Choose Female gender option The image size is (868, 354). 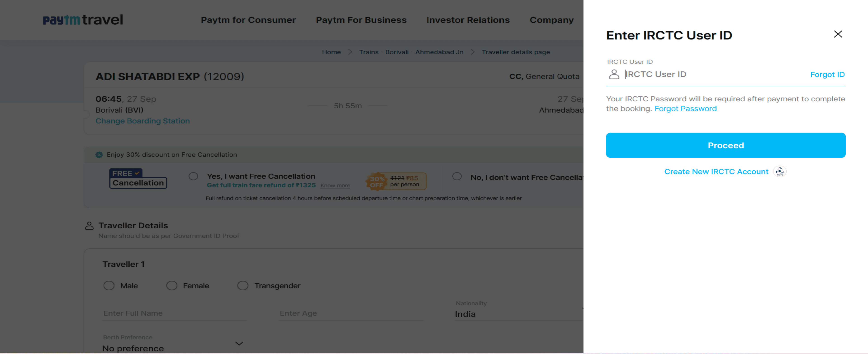pyautogui.click(x=172, y=286)
